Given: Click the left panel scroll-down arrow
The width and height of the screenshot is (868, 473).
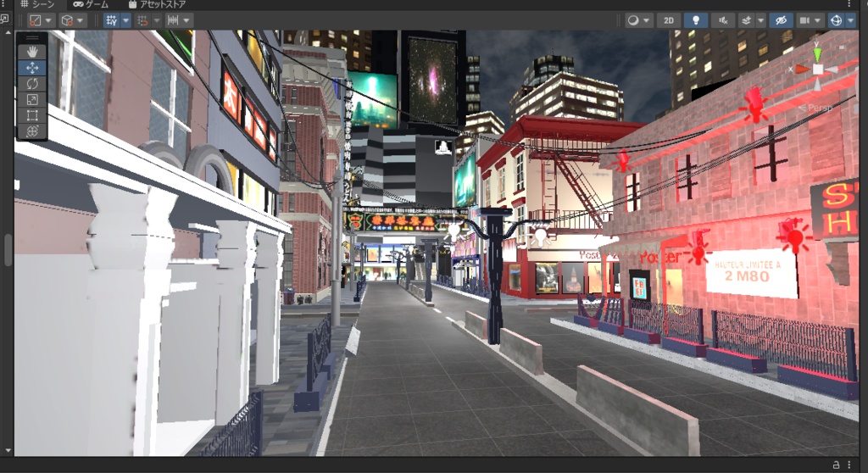Looking at the screenshot, I should pos(8,450).
